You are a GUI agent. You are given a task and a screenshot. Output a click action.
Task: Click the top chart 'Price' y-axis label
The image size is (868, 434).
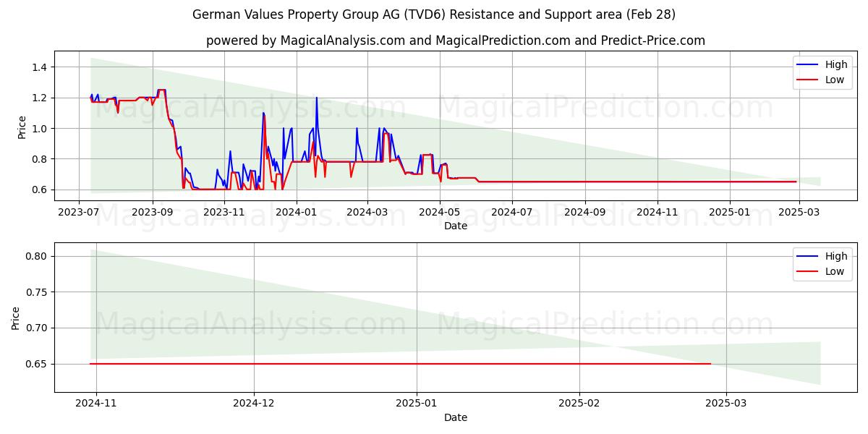pyautogui.click(x=22, y=127)
